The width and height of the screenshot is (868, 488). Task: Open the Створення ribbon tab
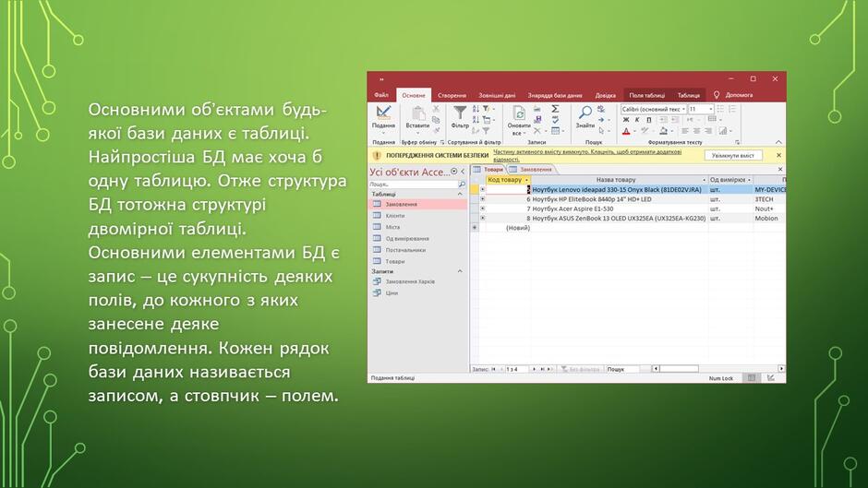(x=452, y=95)
